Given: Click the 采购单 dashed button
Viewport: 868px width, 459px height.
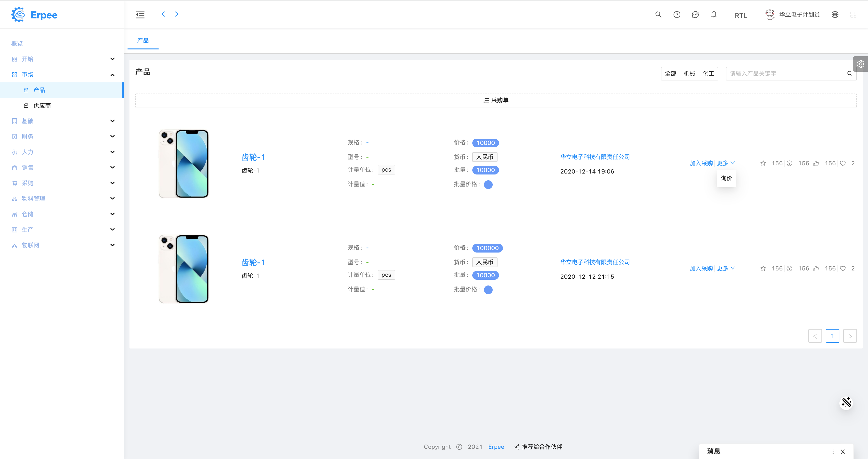Looking at the screenshot, I should pos(496,100).
